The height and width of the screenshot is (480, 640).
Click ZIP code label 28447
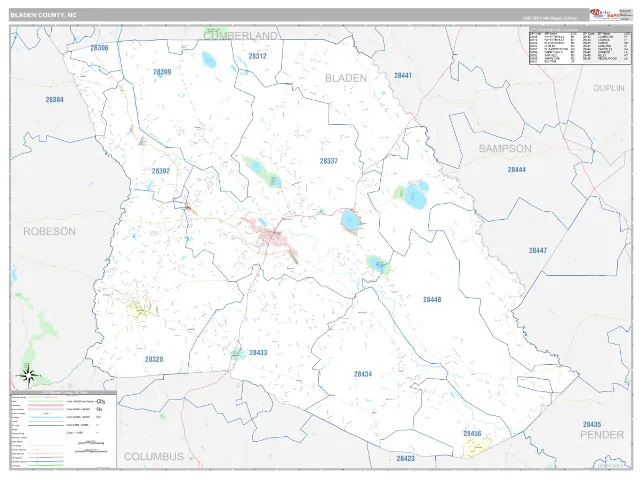pos(538,250)
